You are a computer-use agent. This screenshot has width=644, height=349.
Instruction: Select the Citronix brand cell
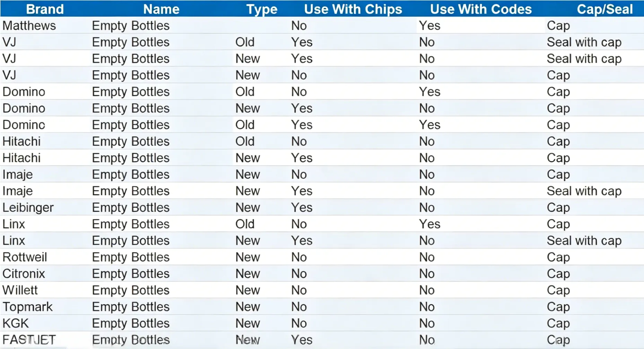(x=24, y=274)
